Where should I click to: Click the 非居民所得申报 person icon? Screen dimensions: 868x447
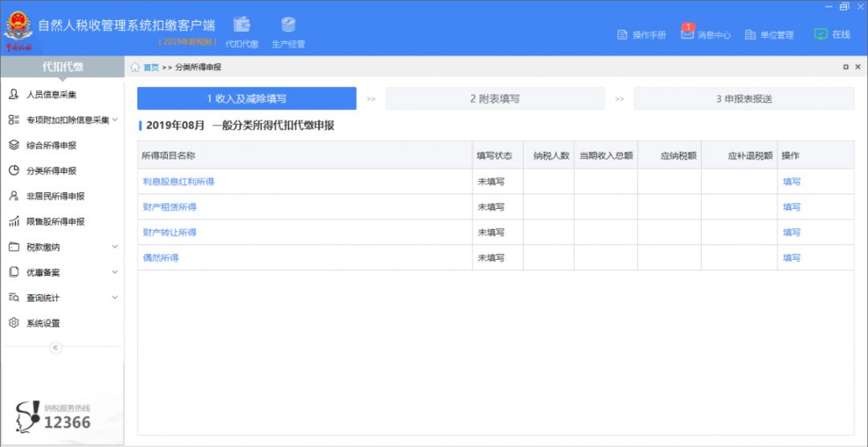pos(14,196)
